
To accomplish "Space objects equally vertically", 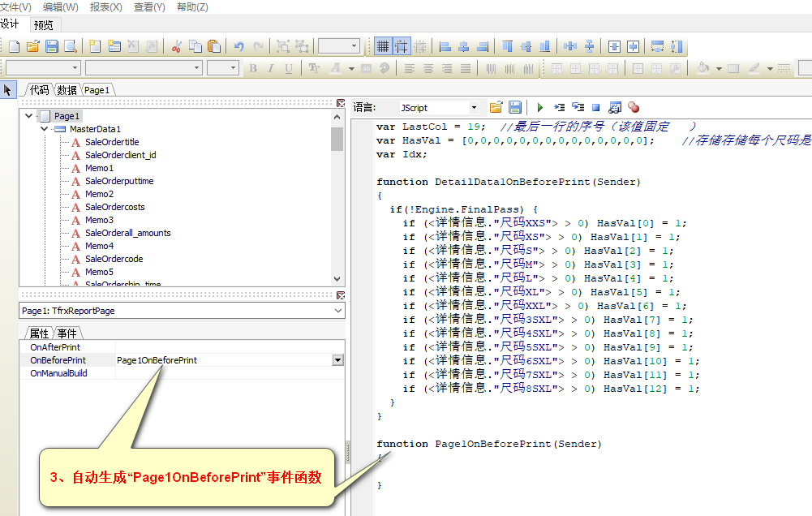I will [589, 46].
